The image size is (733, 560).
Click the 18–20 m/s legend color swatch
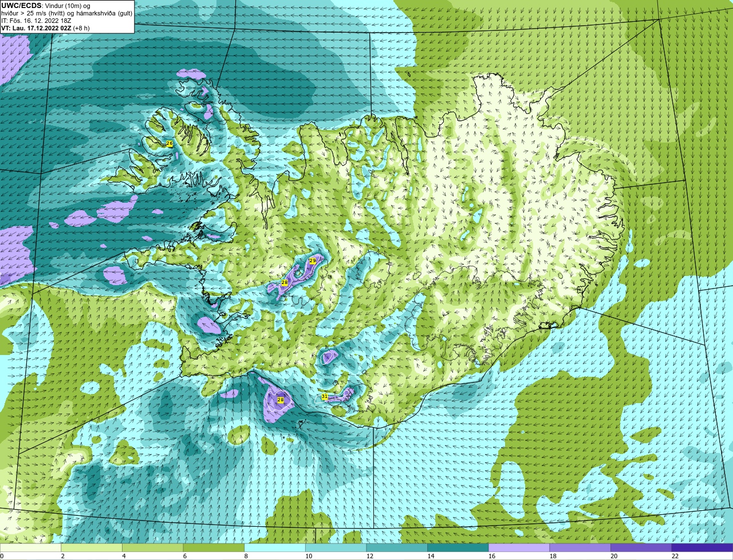click(x=580, y=548)
